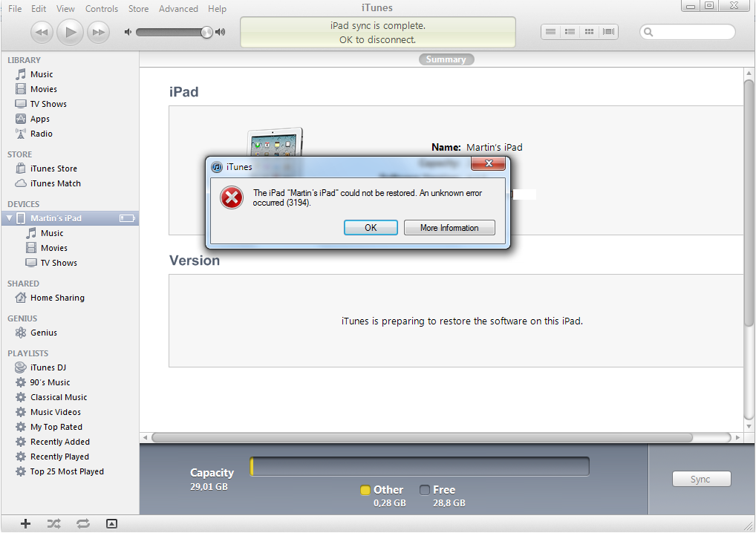Open the View menu
Viewport: 756px width, 533px height.
pos(65,9)
